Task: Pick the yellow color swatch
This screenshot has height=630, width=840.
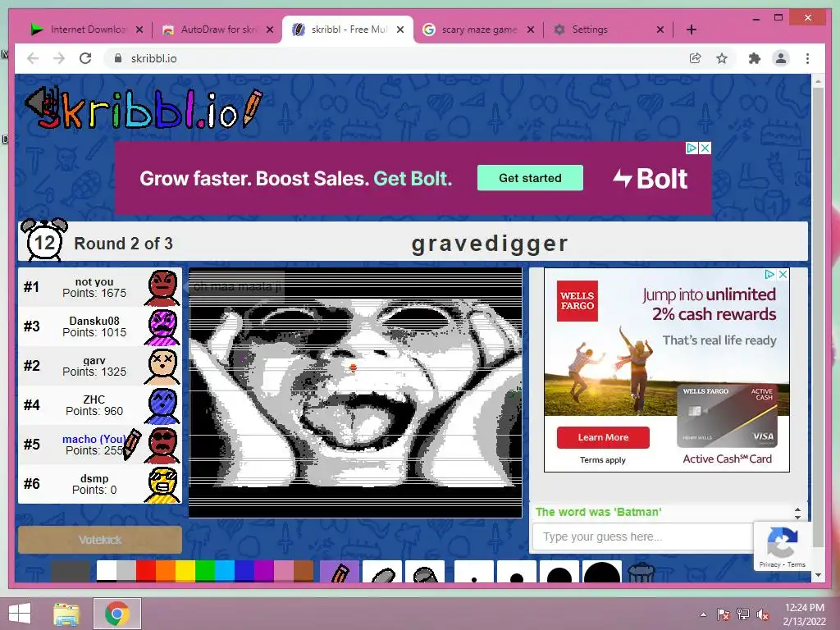Action: 185,571
